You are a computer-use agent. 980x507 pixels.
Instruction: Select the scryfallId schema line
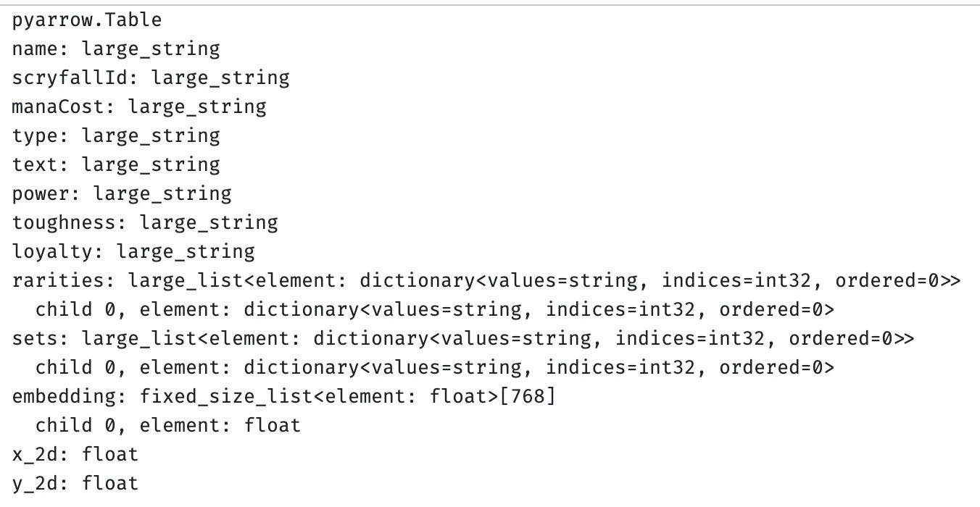(x=151, y=77)
